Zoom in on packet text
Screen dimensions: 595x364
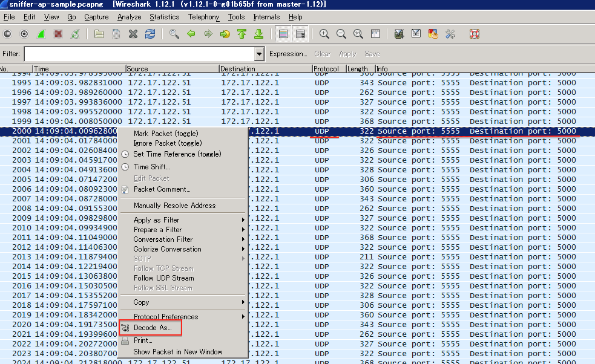[324, 34]
